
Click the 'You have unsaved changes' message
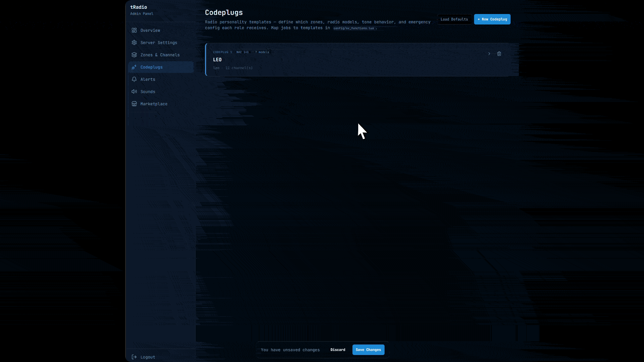pyautogui.click(x=290, y=350)
